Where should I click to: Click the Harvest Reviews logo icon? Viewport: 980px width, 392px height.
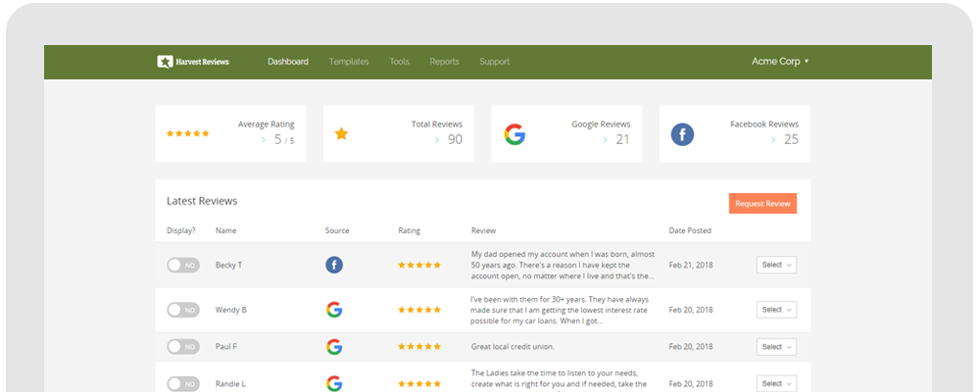[x=165, y=62]
